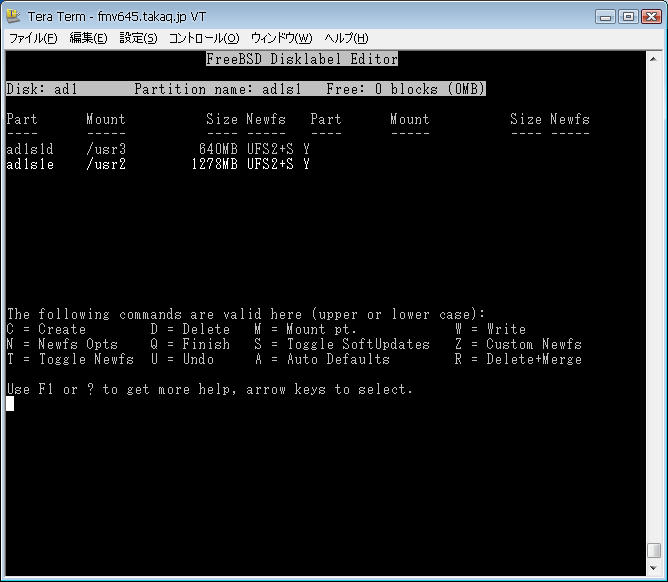Open the ヘルプ(H) menu
The width and height of the screenshot is (668, 582).
pos(346,38)
